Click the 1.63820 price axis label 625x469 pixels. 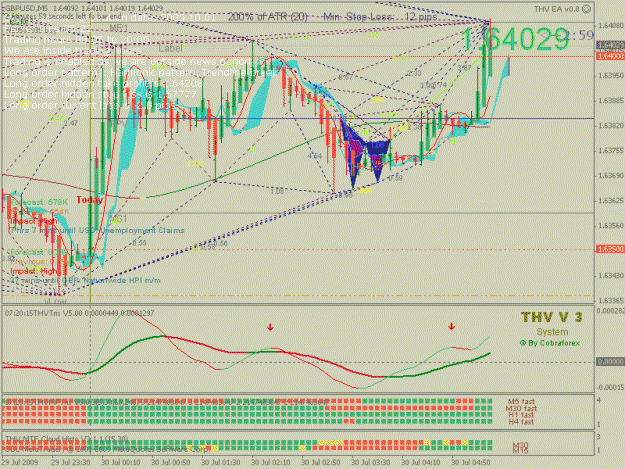611,126
